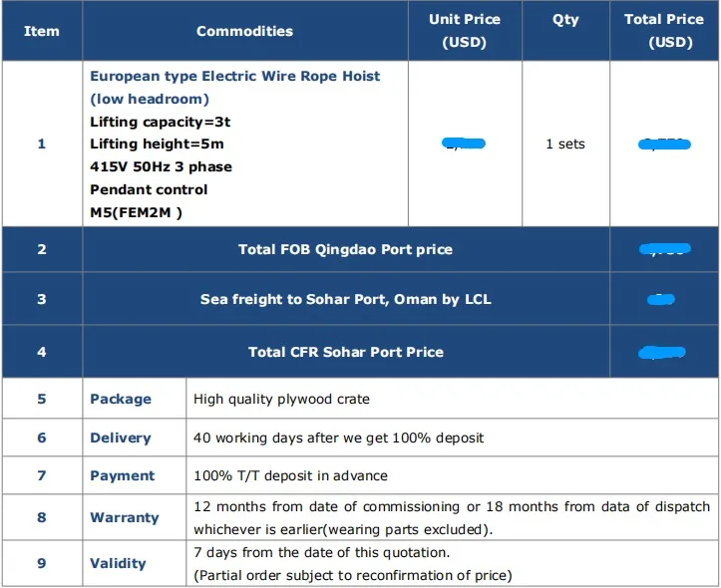The height and width of the screenshot is (588, 721).
Task: Select the Total CFR Sohar Port Price row
Action: [x=345, y=352]
